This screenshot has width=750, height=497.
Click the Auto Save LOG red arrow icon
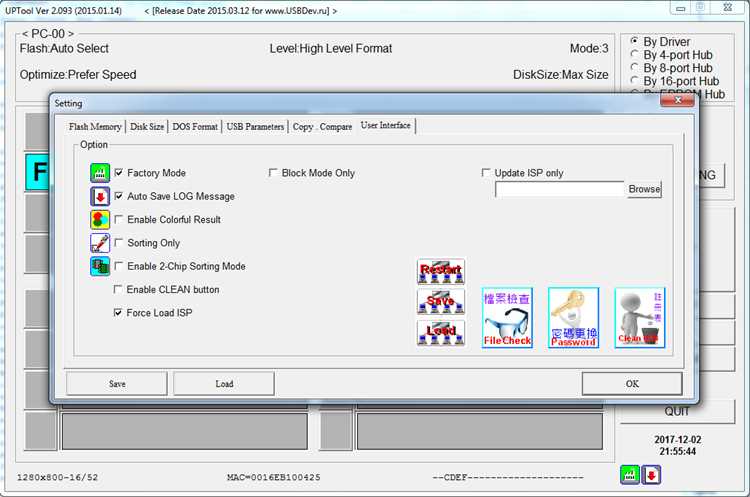pos(99,196)
